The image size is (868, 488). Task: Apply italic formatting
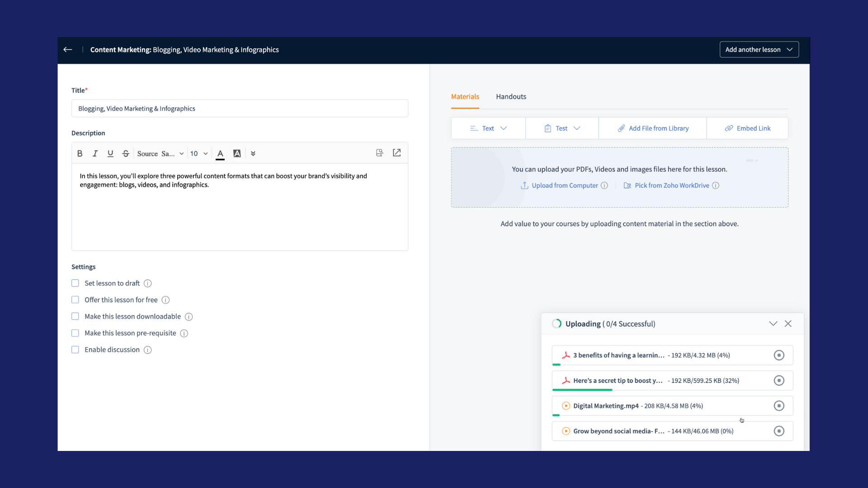(x=95, y=154)
